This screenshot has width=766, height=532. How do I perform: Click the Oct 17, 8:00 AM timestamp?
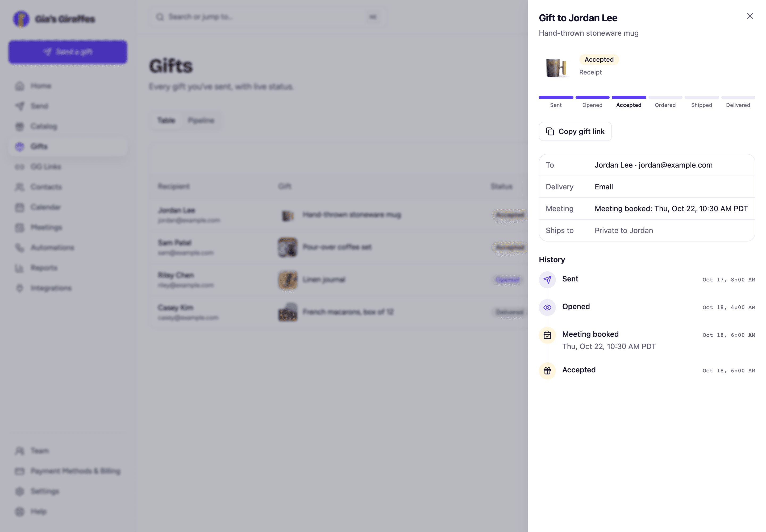(729, 280)
